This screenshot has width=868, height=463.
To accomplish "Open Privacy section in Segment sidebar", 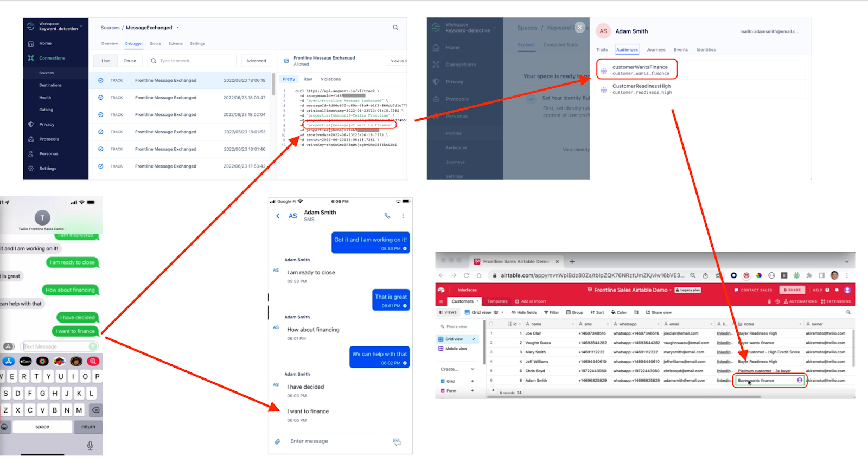I will [x=47, y=125].
